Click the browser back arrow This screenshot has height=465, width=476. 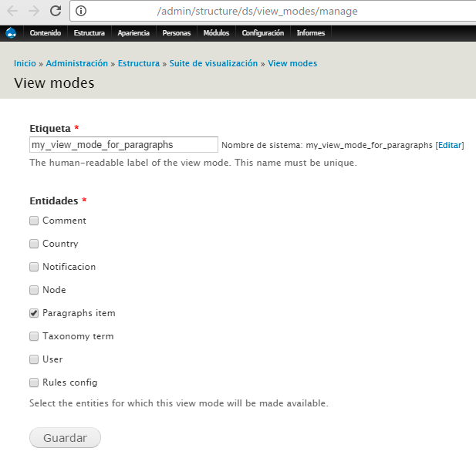12,12
